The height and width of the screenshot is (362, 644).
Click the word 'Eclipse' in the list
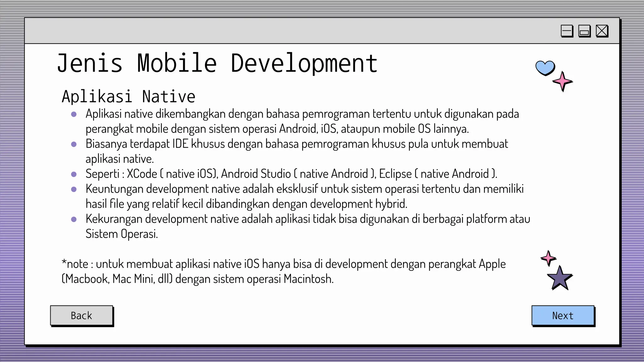pos(395,174)
